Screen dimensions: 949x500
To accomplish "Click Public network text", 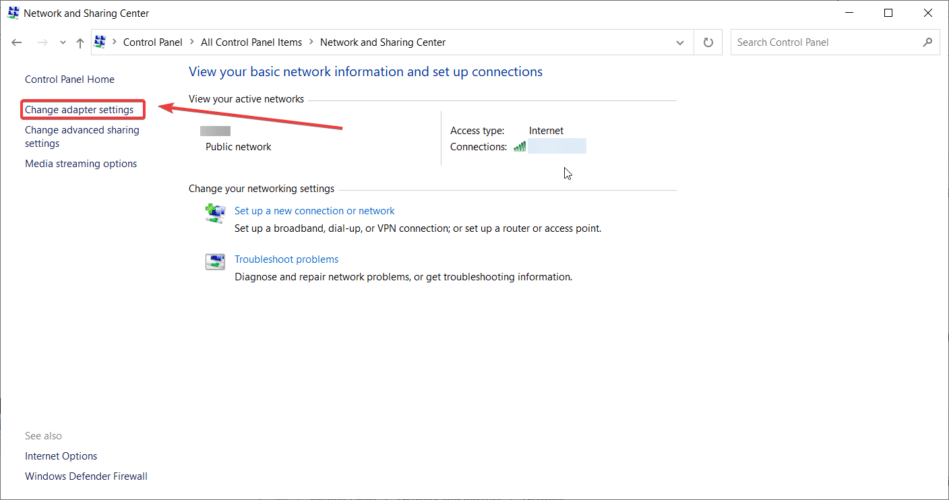I will coord(238,146).
